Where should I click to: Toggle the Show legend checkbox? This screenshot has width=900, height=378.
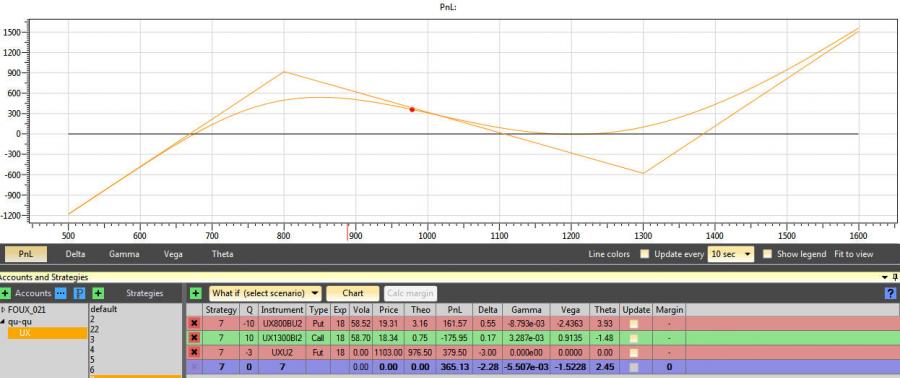767,254
